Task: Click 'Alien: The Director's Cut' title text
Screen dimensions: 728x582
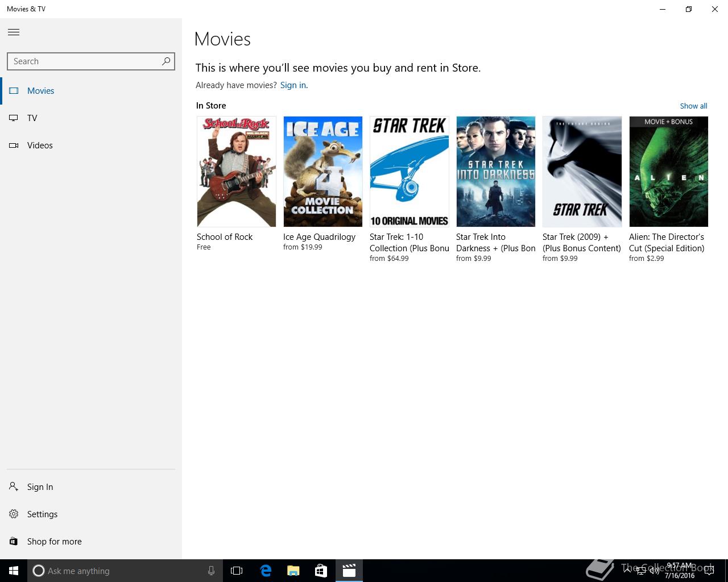Action: 667,243
